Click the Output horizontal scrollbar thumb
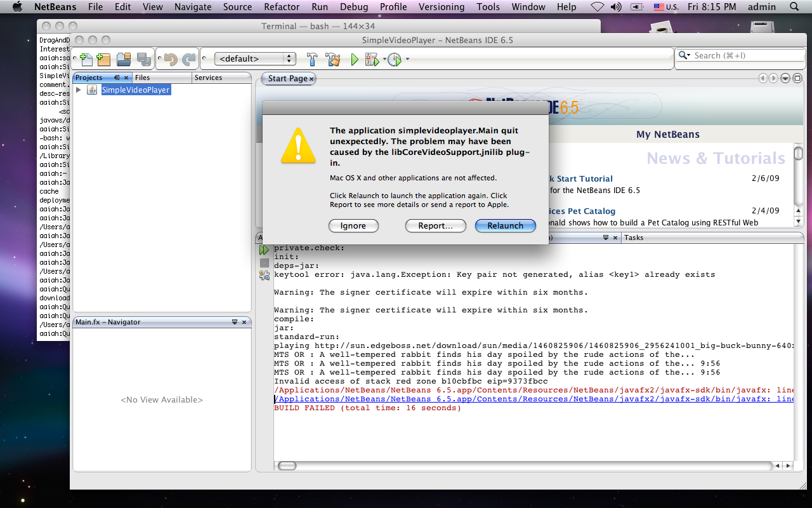 point(287,465)
